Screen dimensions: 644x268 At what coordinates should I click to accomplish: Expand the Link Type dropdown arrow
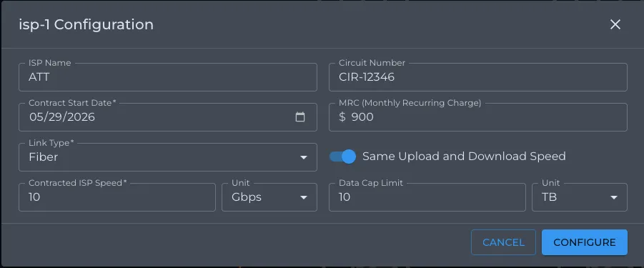[x=304, y=157]
